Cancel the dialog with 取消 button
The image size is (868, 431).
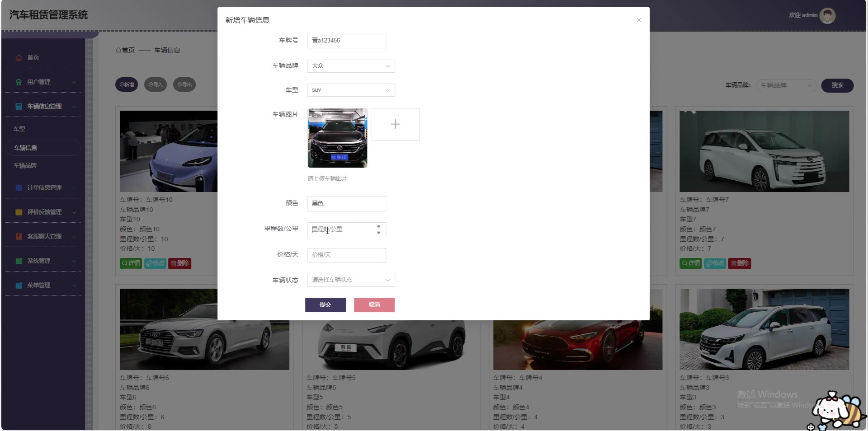(x=374, y=305)
